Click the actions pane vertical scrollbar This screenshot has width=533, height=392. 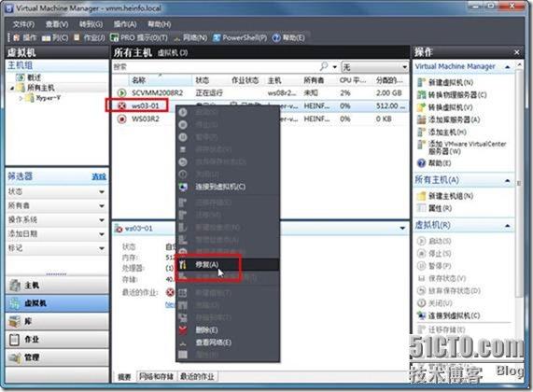pyautogui.click(x=519, y=184)
